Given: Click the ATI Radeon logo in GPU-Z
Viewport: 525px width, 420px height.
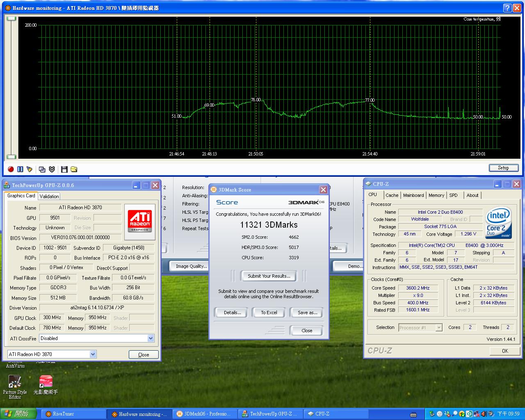Looking at the screenshot, I should pyautogui.click(x=140, y=221).
